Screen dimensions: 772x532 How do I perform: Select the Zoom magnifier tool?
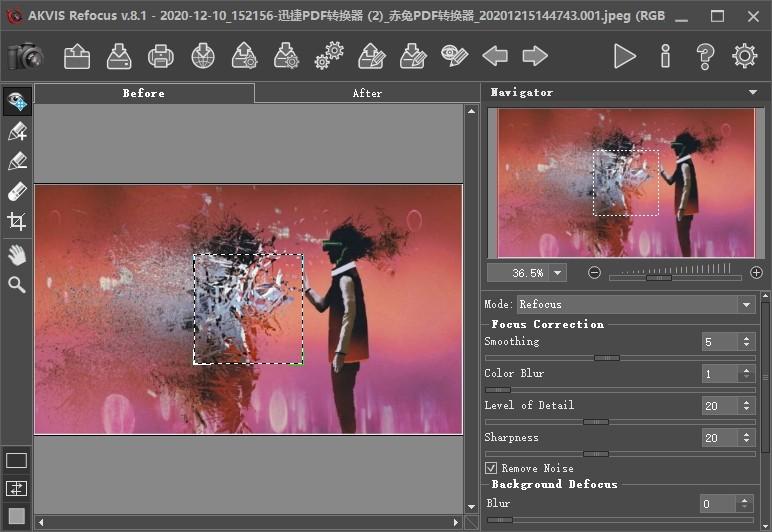coord(17,285)
